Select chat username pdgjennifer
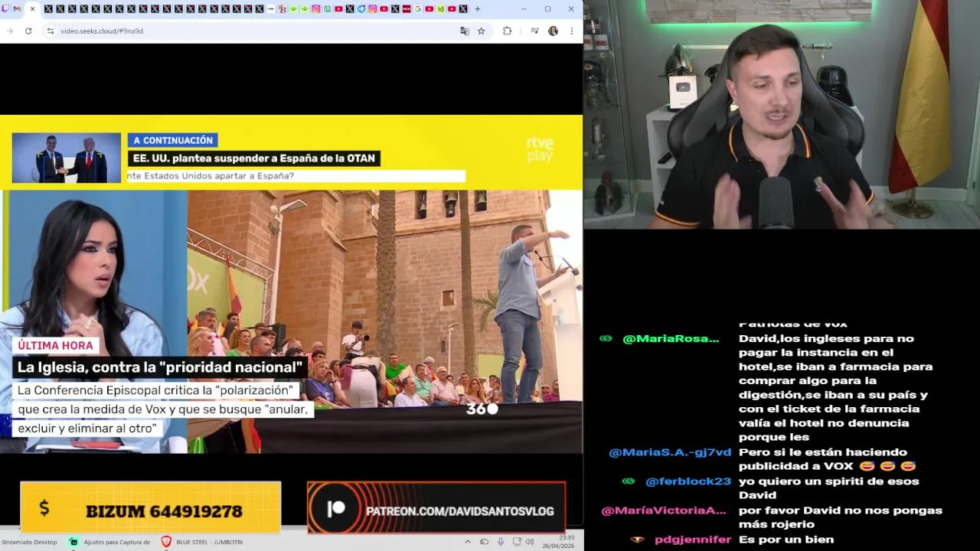This screenshot has height=551, width=980. click(x=693, y=540)
